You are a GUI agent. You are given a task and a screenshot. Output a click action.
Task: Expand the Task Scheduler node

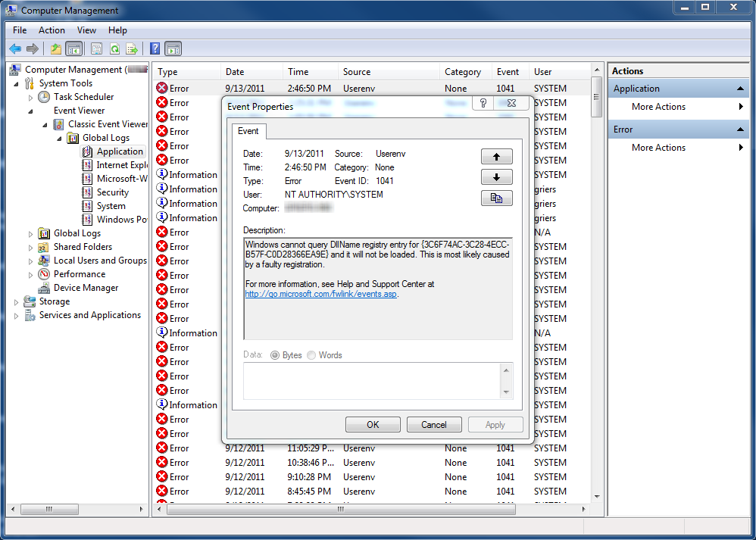[31, 98]
